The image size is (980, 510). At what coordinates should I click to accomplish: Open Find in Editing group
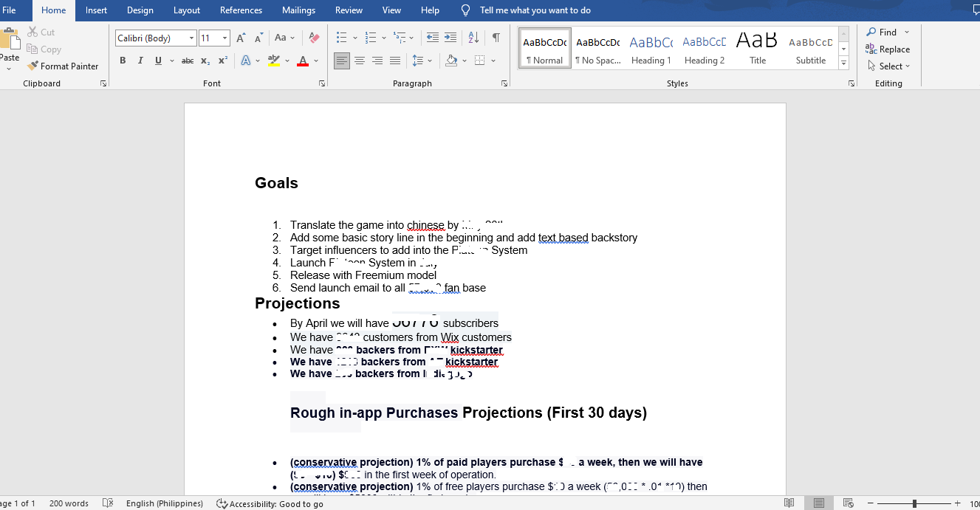882,32
